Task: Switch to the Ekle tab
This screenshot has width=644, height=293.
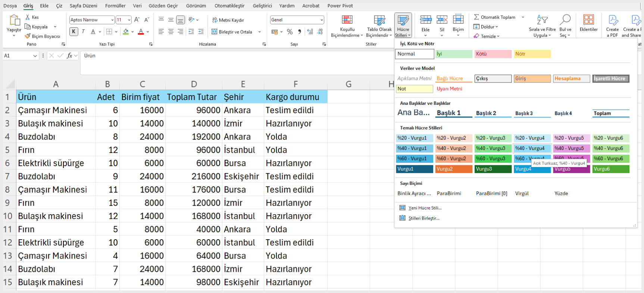Action: [44, 6]
